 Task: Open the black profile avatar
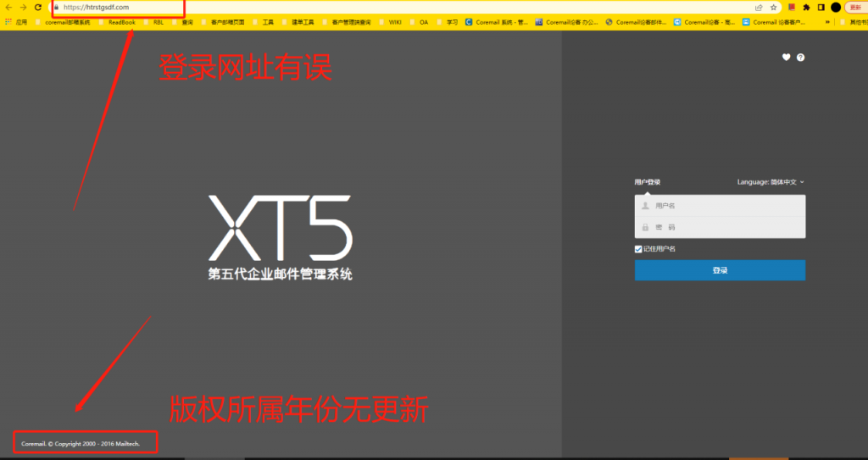click(836, 7)
